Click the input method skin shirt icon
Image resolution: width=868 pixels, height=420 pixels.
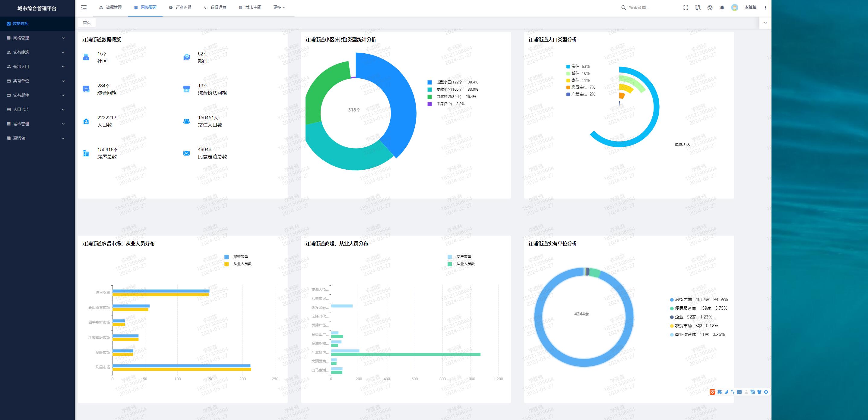click(x=759, y=392)
